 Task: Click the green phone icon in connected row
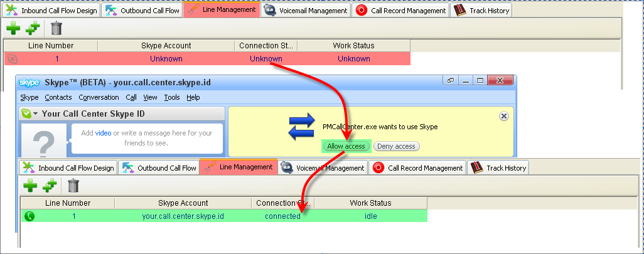(29, 216)
